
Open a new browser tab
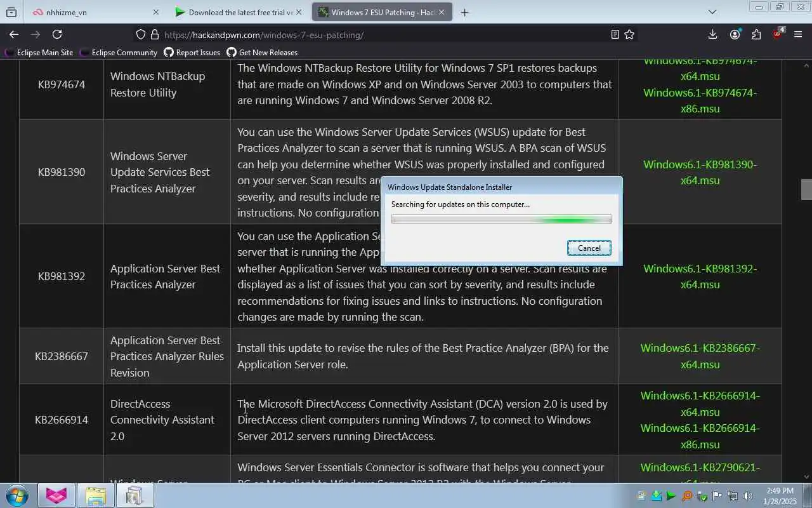pos(464,12)
